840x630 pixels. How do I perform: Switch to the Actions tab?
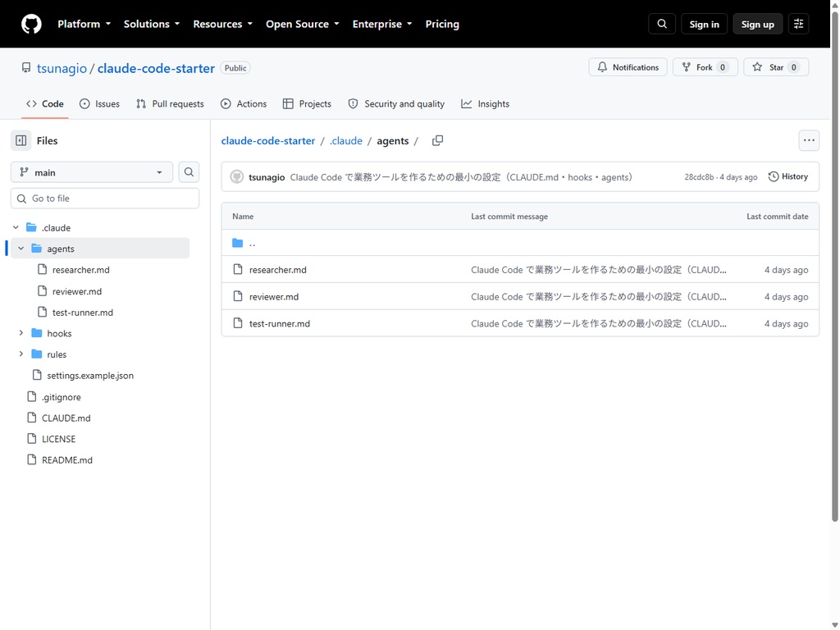(243, 104)
